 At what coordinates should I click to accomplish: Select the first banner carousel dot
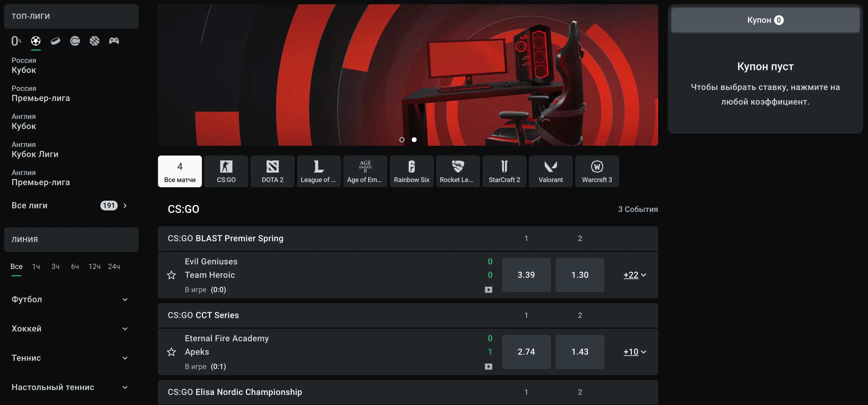pos(402,139)
